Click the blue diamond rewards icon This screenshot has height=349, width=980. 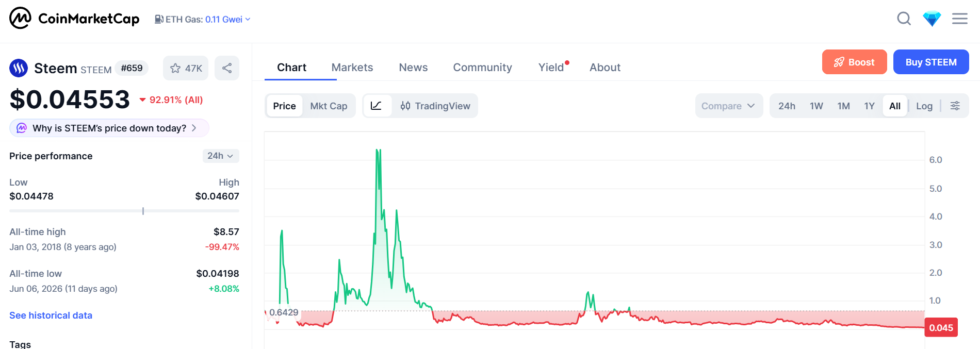(932, 19)
